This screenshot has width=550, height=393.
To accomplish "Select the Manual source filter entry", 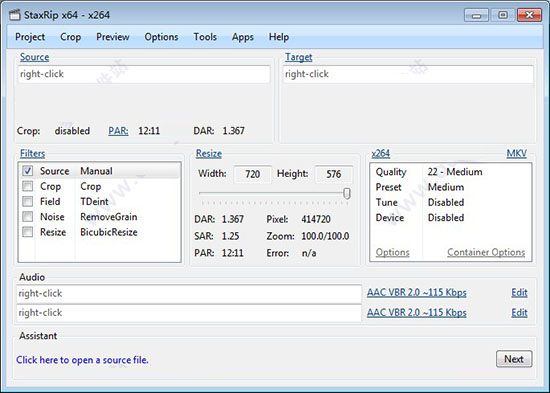I will click(96, 171).
